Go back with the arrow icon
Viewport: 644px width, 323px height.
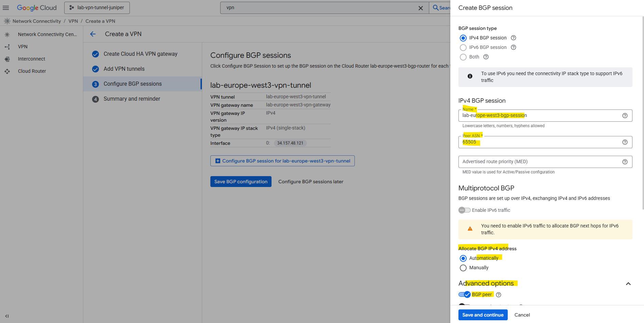93,34
